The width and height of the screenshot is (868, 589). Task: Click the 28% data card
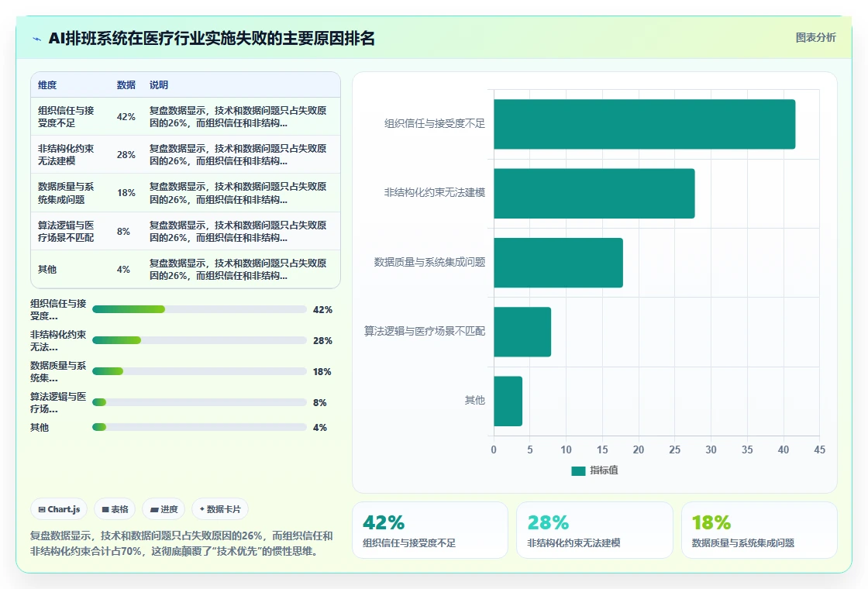tap(594, 530)
